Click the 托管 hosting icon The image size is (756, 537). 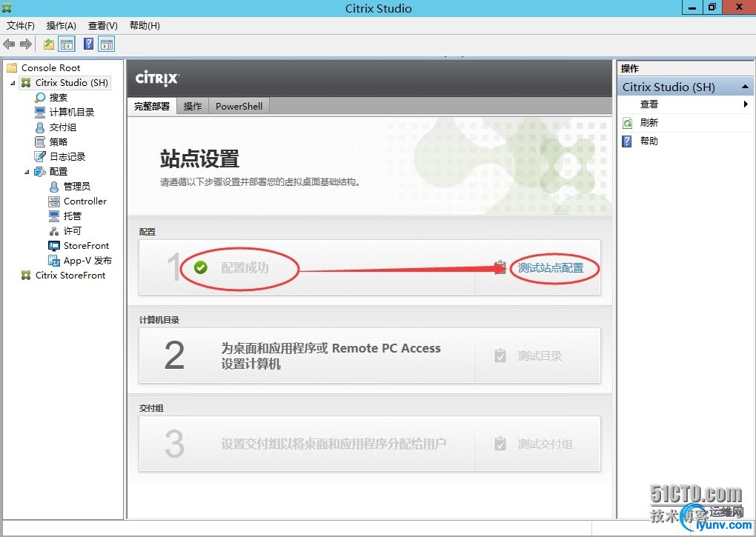click(x=54, y=216)
